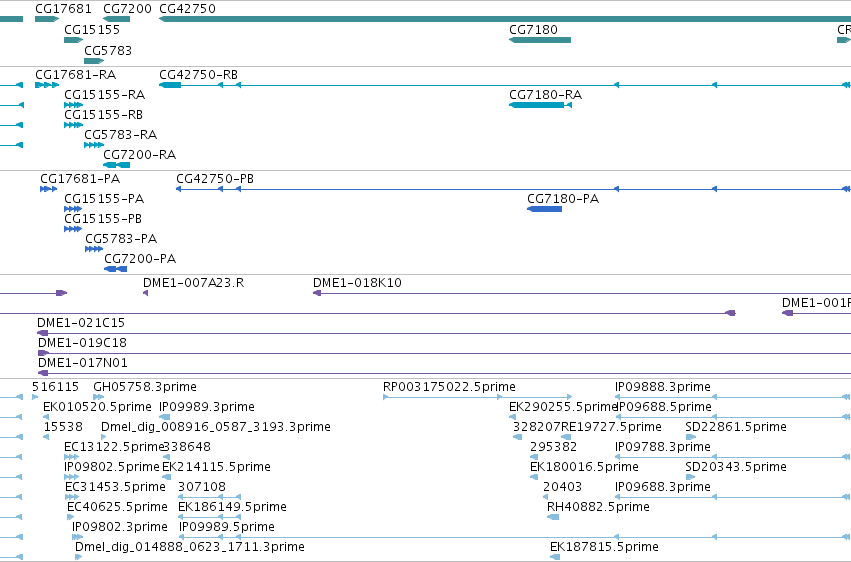
Task: Click EST IP09888.3prime
Action: [x=733, y=397]
